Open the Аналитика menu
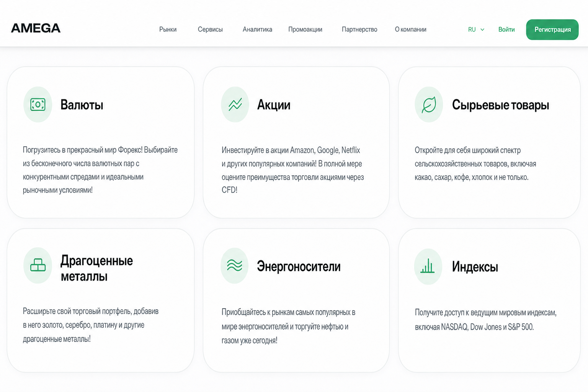 coord(257,29)
